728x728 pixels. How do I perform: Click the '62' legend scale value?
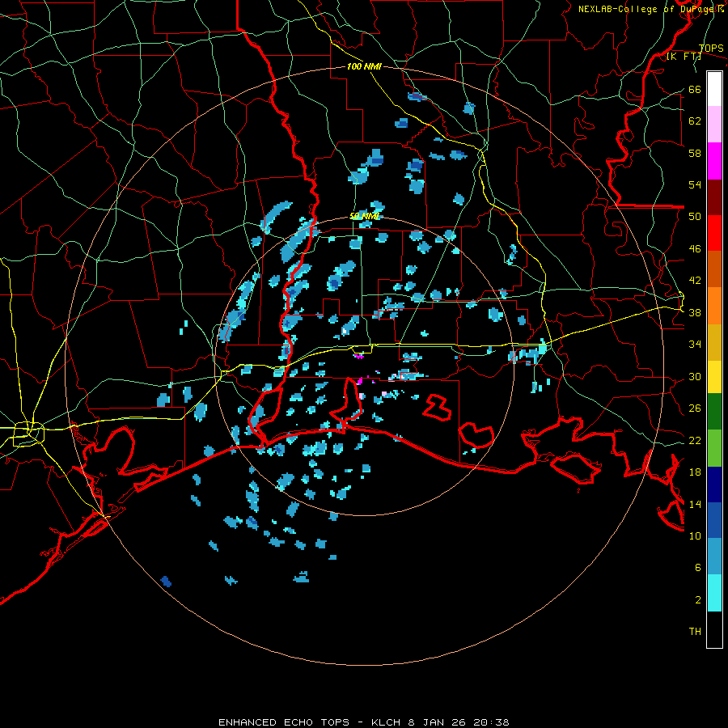695,121
